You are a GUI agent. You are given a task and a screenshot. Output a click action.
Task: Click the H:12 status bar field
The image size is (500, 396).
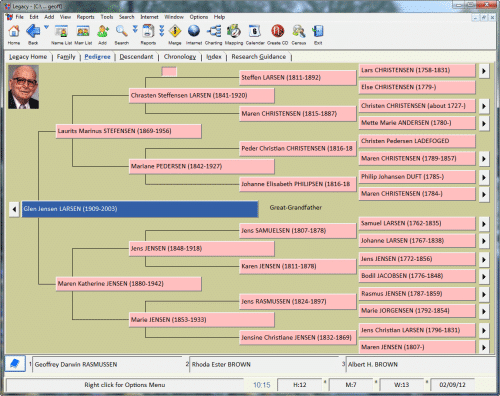300,385
